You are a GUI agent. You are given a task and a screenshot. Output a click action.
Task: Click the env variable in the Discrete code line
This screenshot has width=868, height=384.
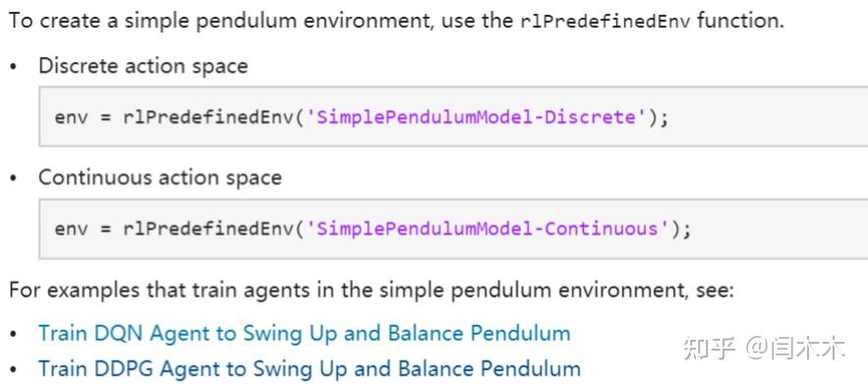(71, 118)
